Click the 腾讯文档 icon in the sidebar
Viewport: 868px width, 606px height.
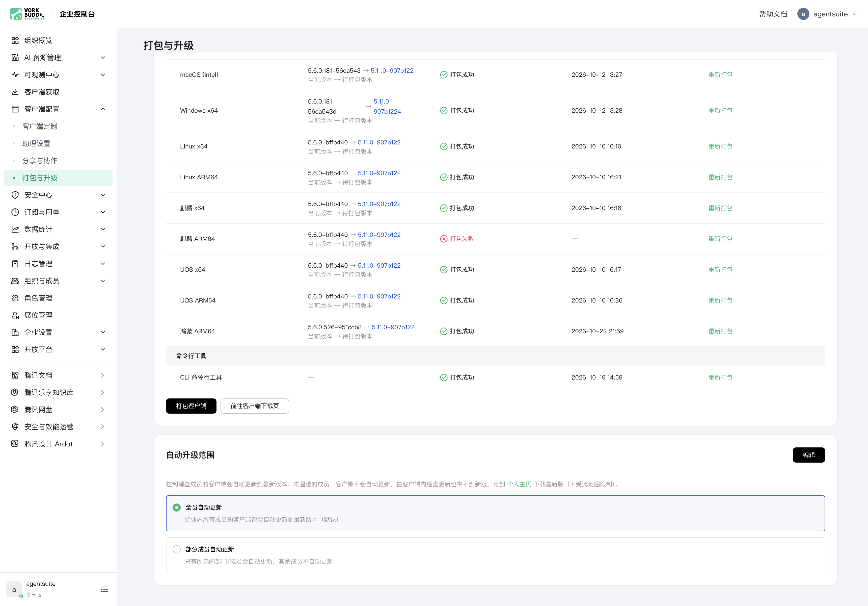[x=15, y=375]
